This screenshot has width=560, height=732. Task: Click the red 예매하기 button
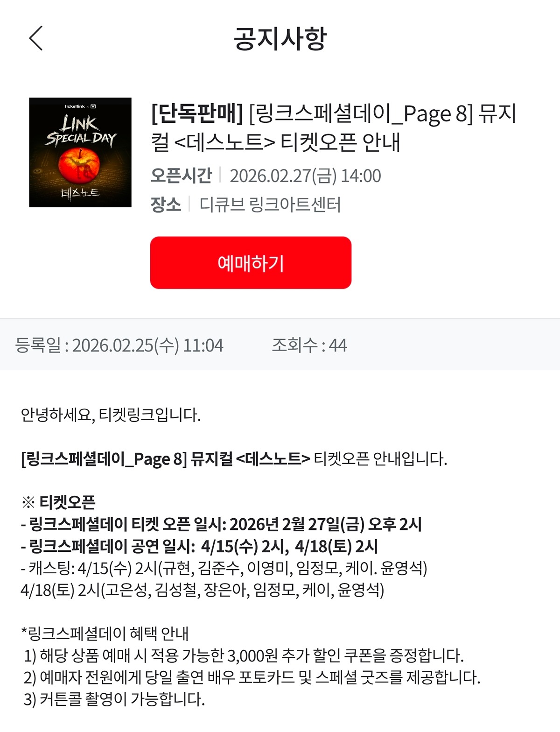(251, 263)
